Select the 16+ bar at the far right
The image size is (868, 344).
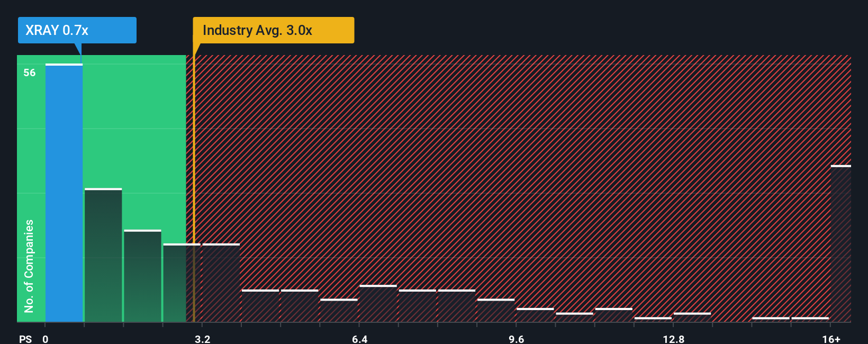pos(840,243)
